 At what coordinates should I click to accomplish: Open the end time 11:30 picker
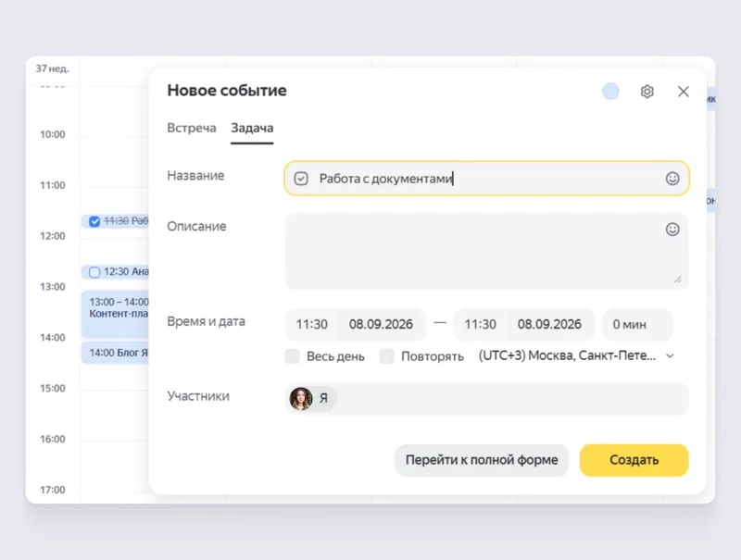point(480,324)
